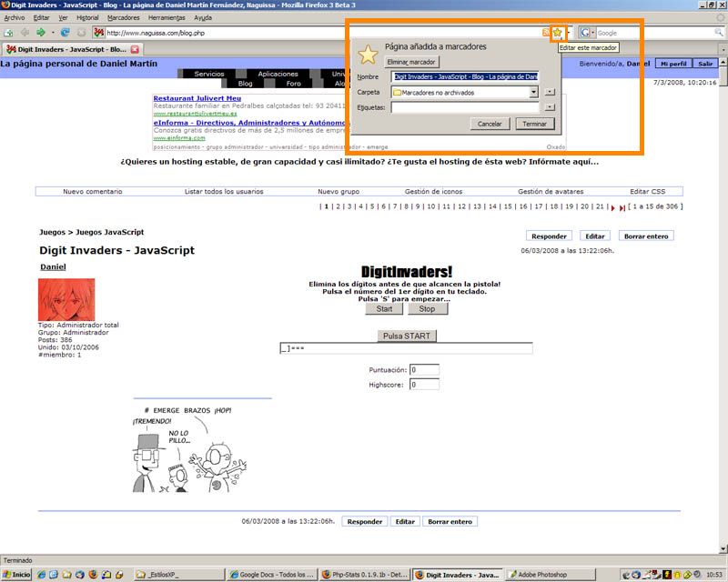Click the browser back arrow button
728x582 pixels.
[25, 32]
